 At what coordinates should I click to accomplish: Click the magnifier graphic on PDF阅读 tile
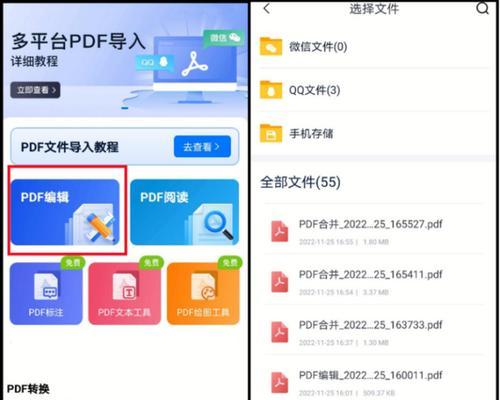point(218,225)
